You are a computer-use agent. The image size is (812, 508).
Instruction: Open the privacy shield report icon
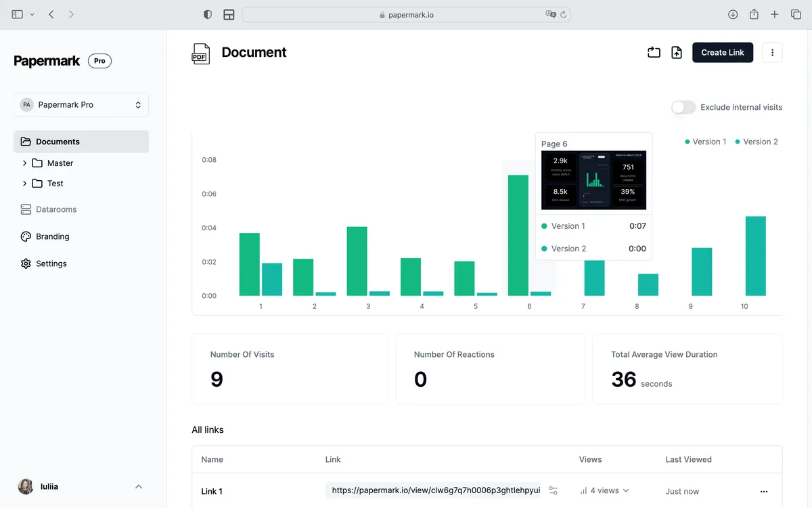point(208,14)
